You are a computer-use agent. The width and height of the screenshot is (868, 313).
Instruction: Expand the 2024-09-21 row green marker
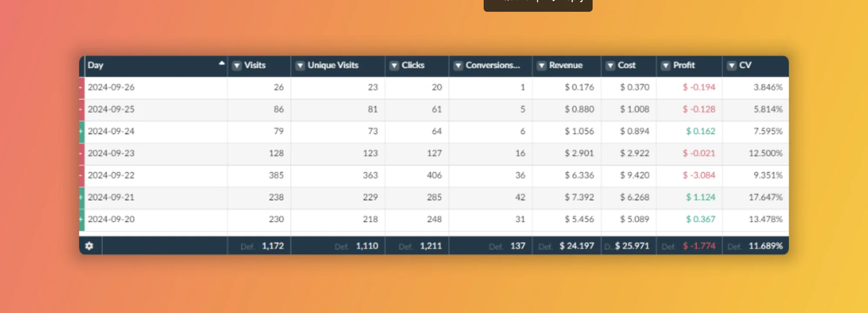click(x=81, y=197)
